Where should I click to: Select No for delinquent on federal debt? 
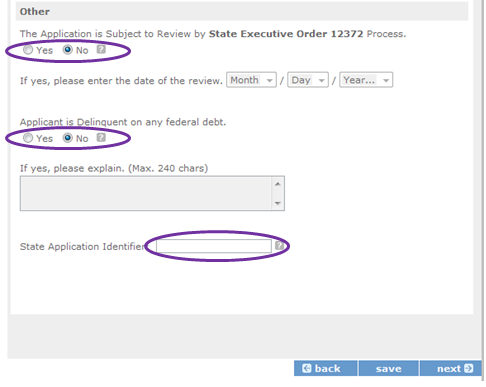[68, 138]
